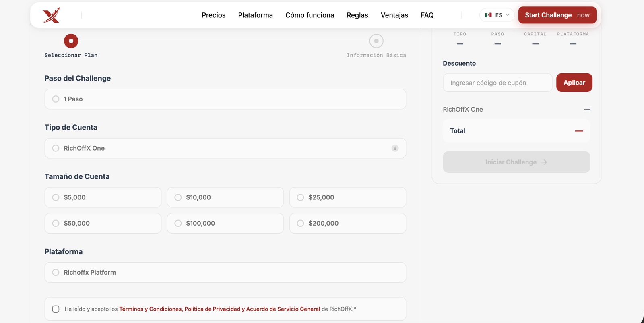Choose the $50,000 account size
Image resolution: width=644 pixels, height=323 pixels.
coord(103,223)
